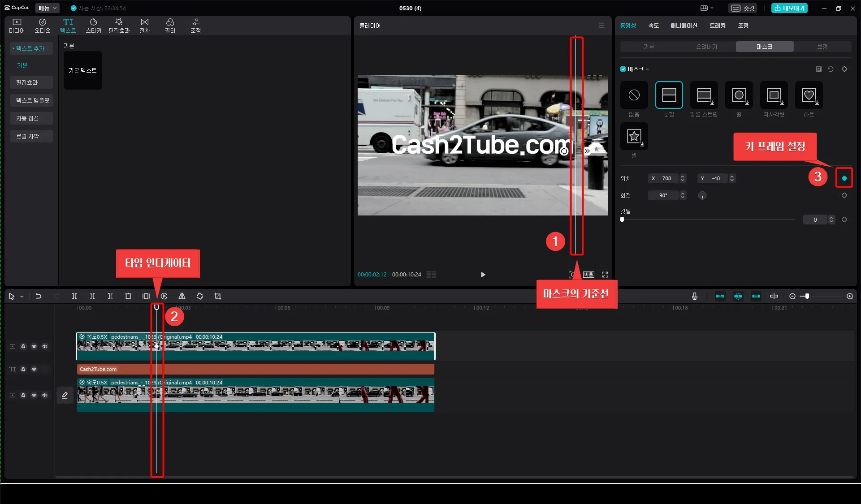Mute the top video track audio
The height and width of the screenshot is (504, 861).
(x=45, y=346)
